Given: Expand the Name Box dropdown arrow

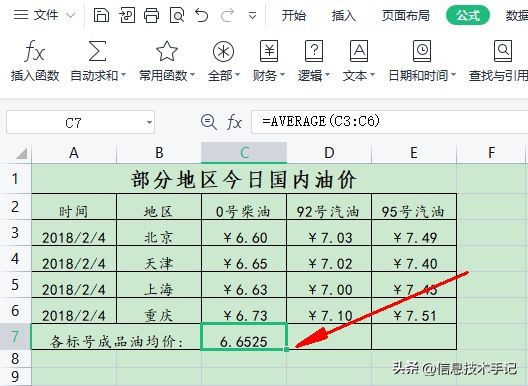Looking at the screenshot, I should pyautogui.click(x=149, y=122).
